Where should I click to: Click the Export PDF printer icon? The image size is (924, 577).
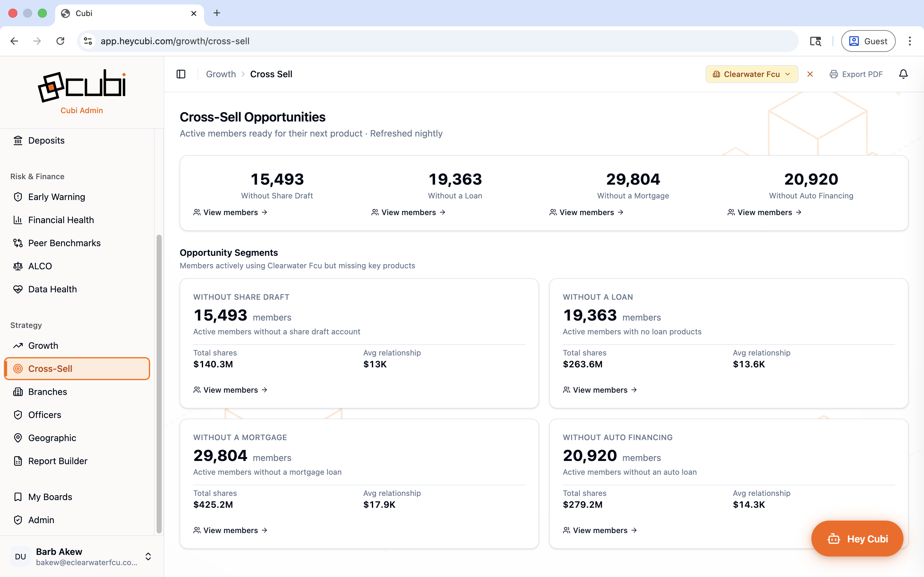[834, 74]
